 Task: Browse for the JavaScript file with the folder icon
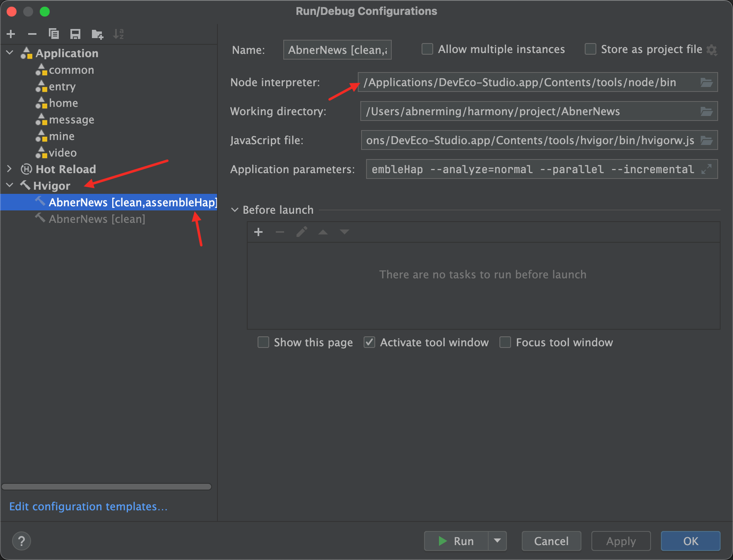[x=706, y=140]
